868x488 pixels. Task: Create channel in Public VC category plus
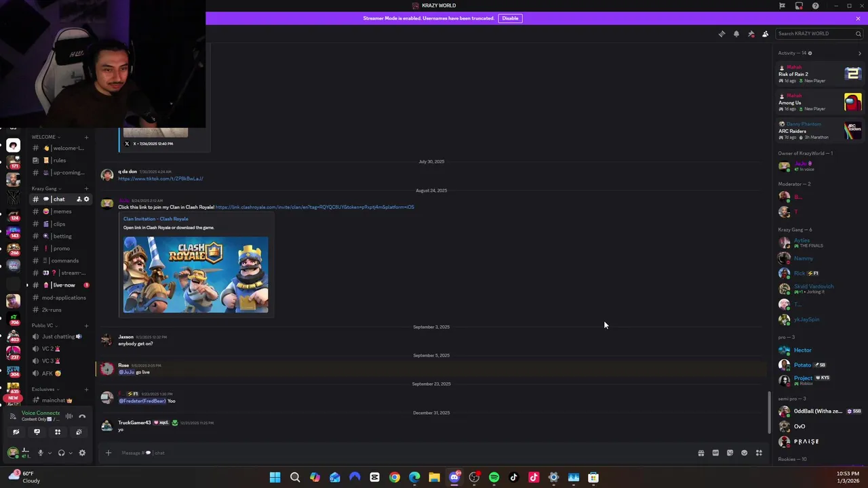click(86, 325)
